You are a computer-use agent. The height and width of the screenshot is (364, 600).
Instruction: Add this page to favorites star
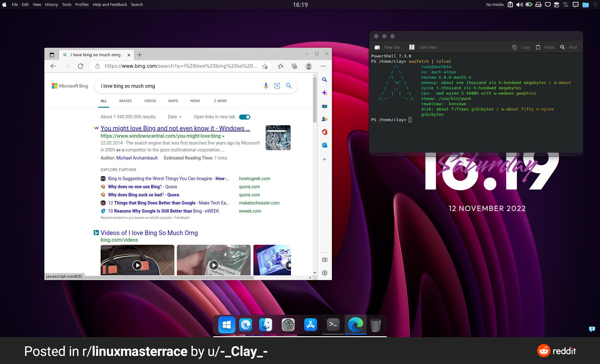click(265, 66)
